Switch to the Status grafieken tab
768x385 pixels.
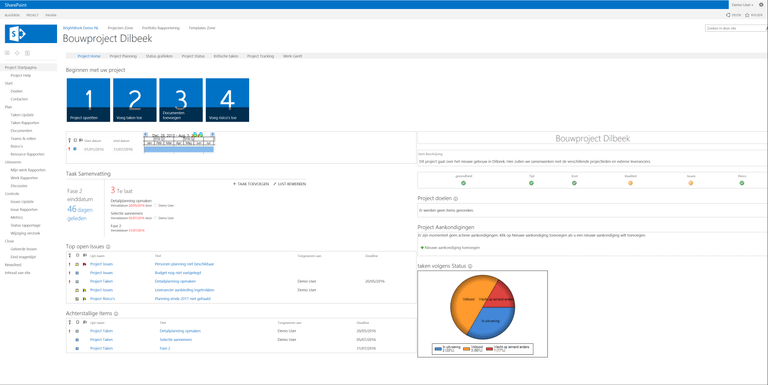point(159,56)
